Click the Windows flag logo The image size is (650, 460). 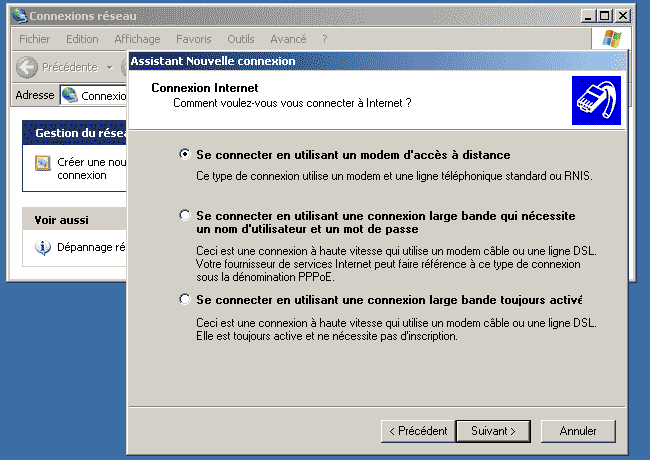point(611,39)
